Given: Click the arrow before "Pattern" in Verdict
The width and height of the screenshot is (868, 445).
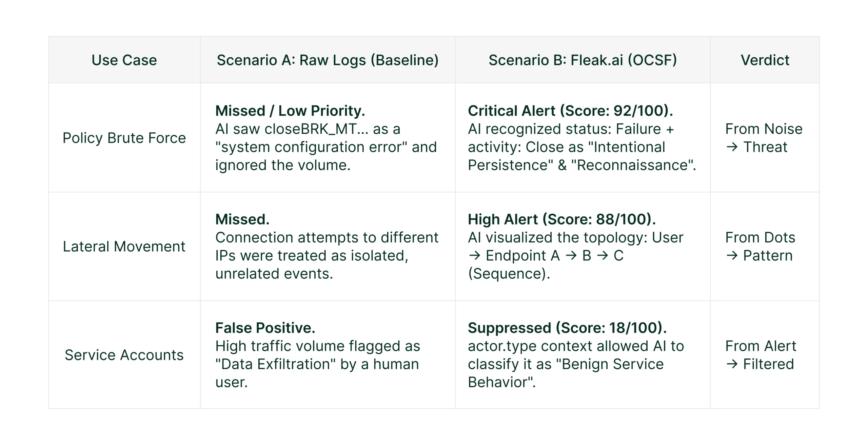Looking at the screenshot, I should pyautogui.click(x=732, y=256).
